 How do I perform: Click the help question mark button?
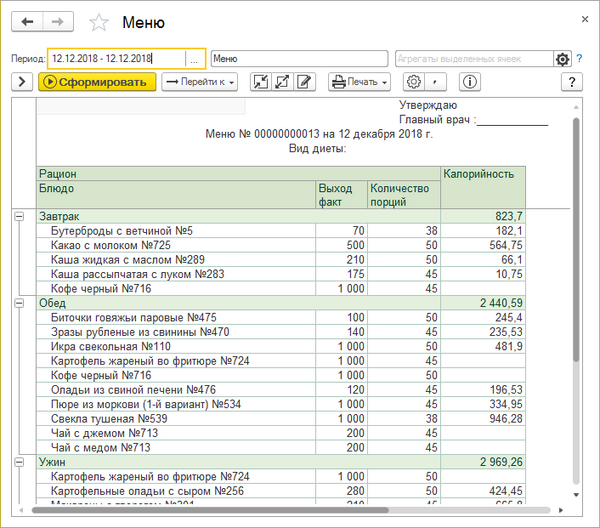click(571, 82)
